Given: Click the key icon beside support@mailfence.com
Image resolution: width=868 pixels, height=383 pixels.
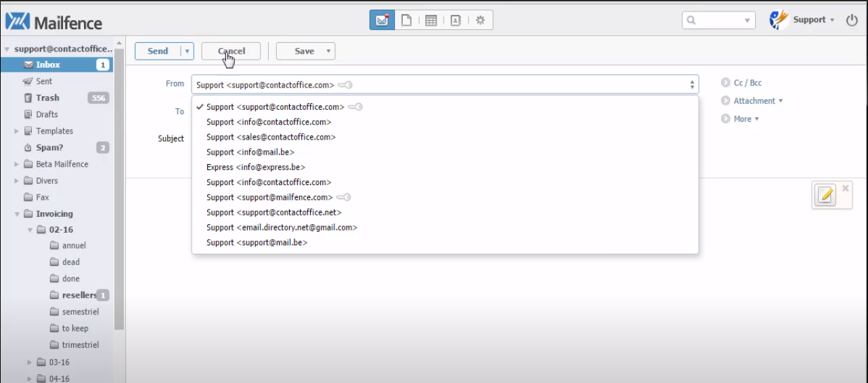Looking at the screenshot, I should [x=344, y=197].
